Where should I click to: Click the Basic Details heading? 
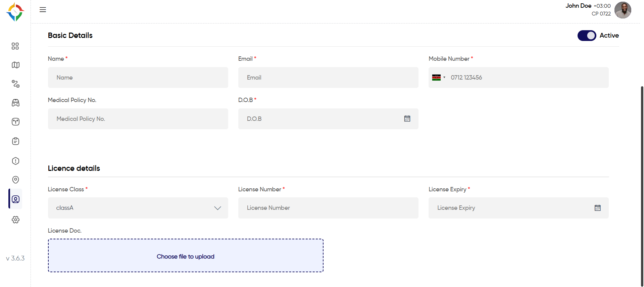click(70, 36)
